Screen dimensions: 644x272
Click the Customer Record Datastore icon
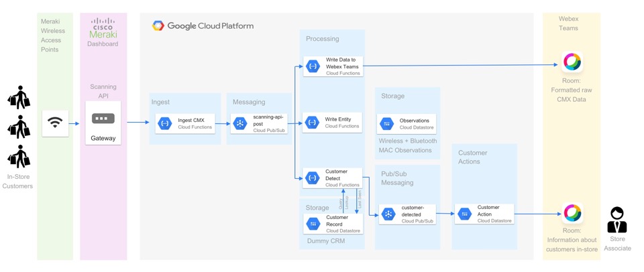[x=313, y=224]
